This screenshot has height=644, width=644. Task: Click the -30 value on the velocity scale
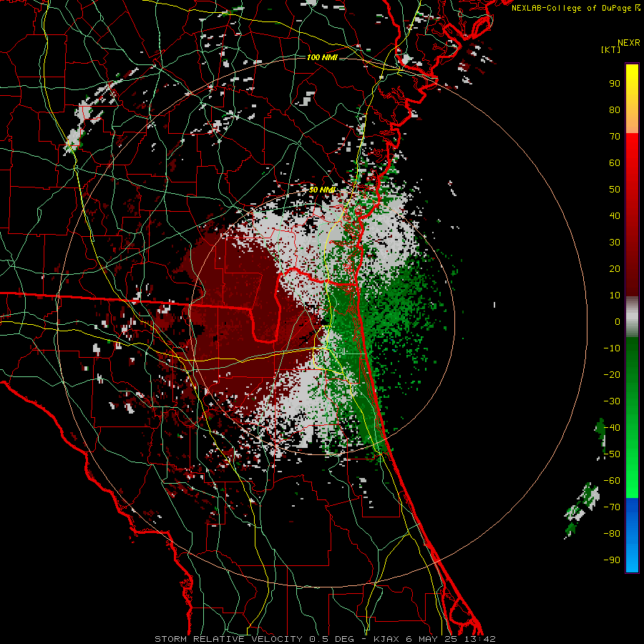[x=612, y=401]
